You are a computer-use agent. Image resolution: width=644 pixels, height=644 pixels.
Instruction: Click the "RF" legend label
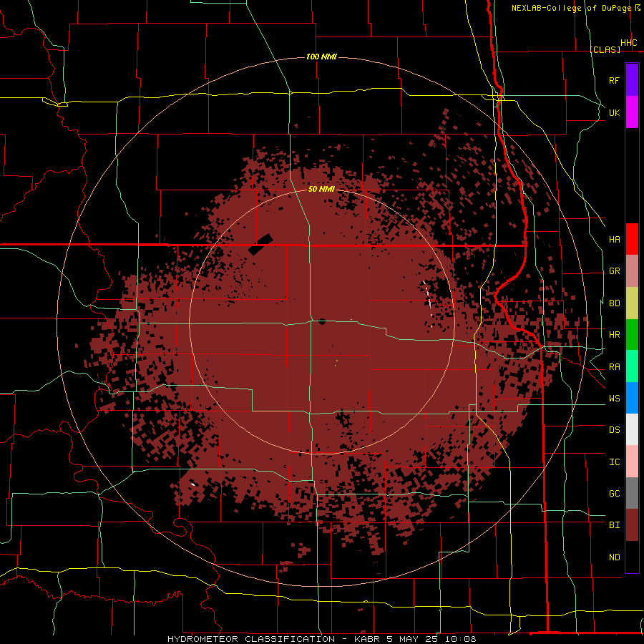click(x=614, y=80)
